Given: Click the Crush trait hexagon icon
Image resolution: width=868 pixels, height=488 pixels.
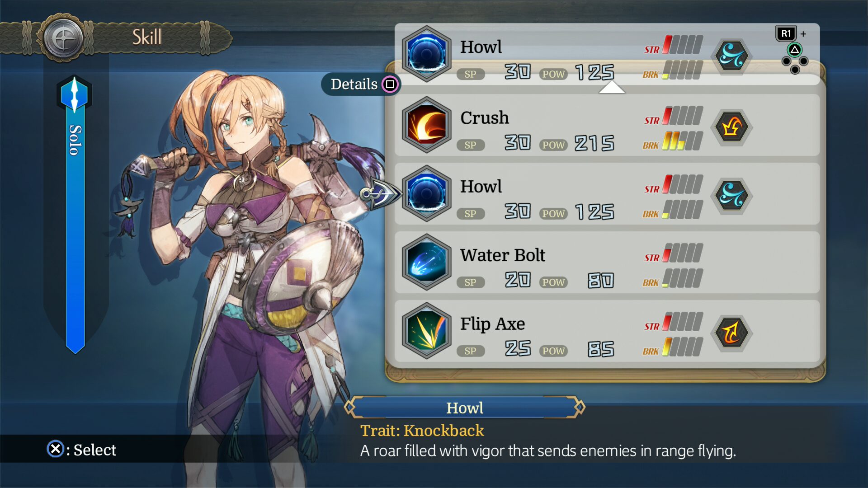Looking at the screenshot, I should click(x=731, y=127).
